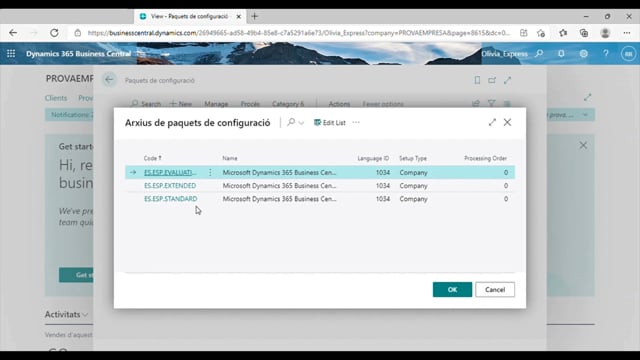Click Fewer options in the toolbar
The width and height of the screenshot is (640, 360).
[x=383, y=104]
